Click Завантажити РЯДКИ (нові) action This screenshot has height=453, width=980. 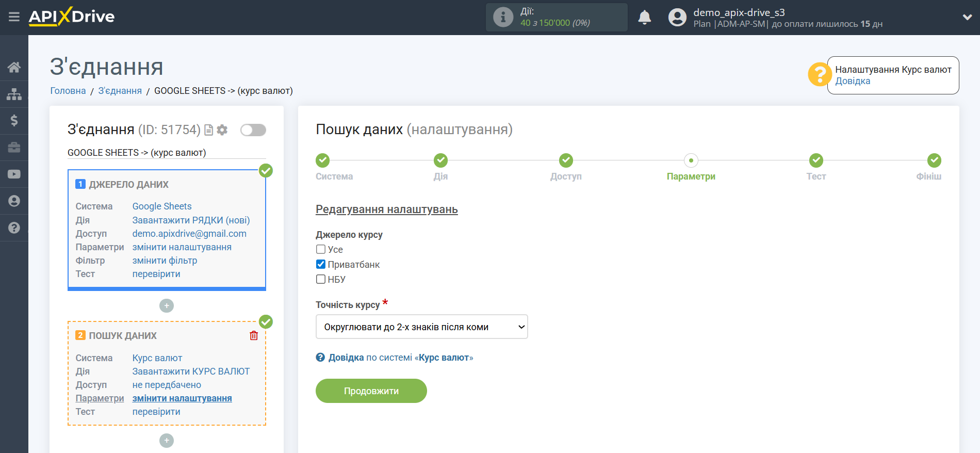191,220
